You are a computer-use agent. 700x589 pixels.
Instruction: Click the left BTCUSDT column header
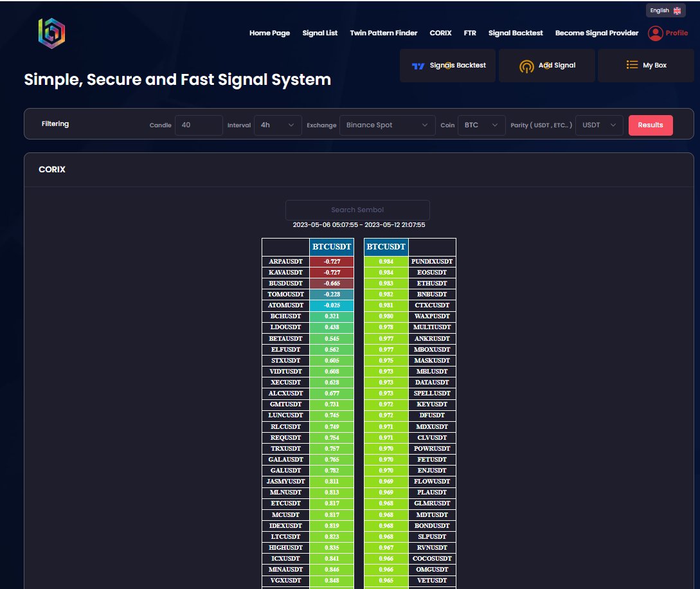[332, 247]
